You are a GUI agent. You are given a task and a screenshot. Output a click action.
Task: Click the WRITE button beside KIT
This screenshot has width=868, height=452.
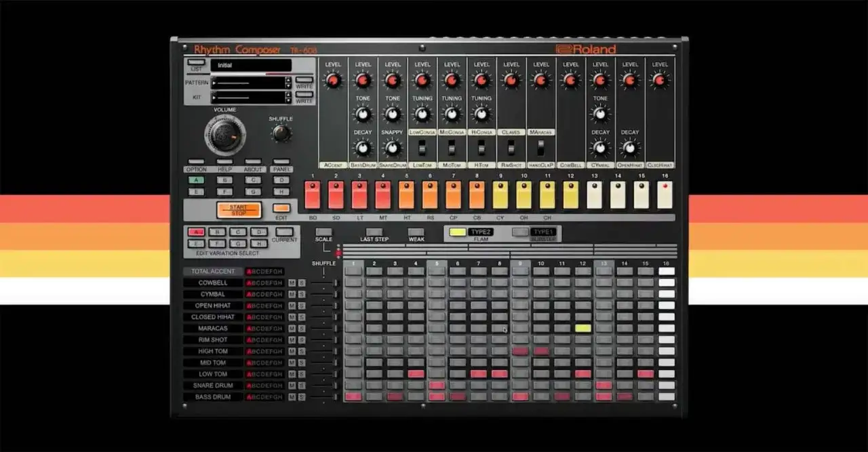point(304,94)
